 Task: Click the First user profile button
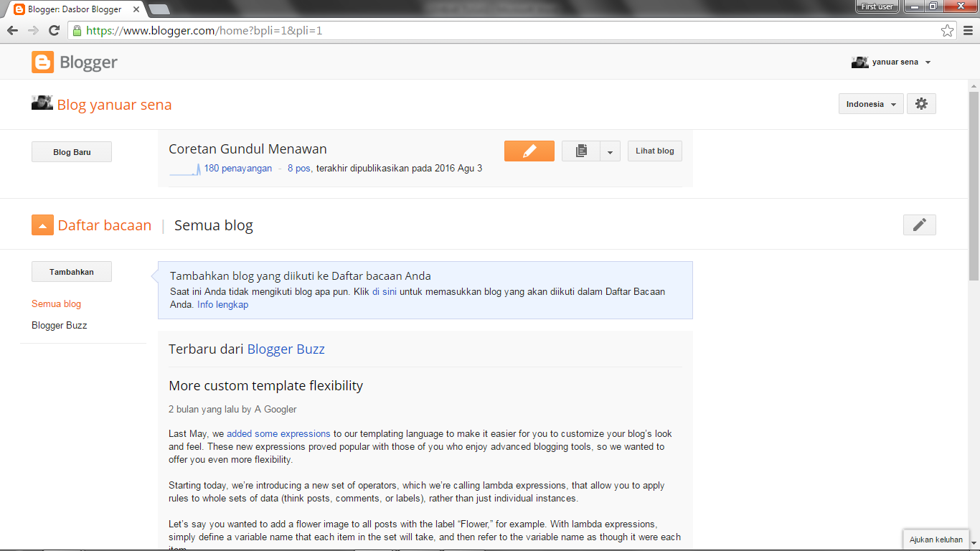click(x=877, y=6)
